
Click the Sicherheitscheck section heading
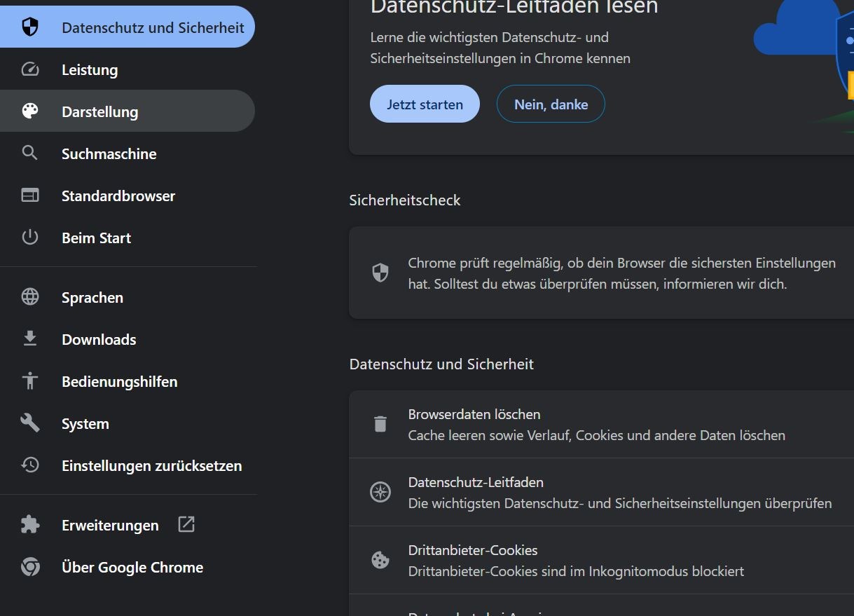405,200
